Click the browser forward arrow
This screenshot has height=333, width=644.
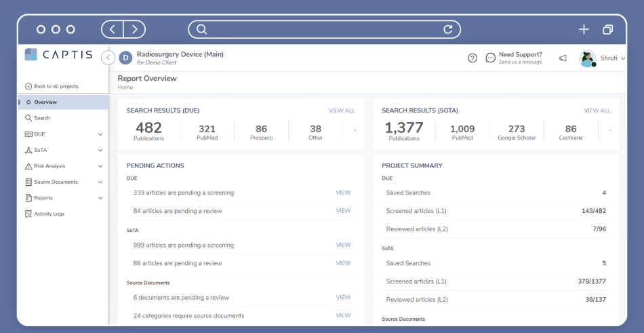point(134,29)
